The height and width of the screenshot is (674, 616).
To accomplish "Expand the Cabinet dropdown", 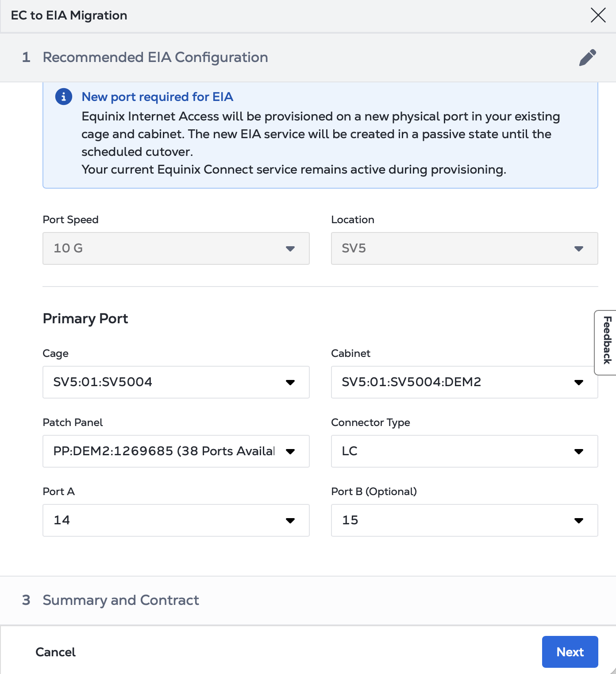I will [x=465, y=382].
